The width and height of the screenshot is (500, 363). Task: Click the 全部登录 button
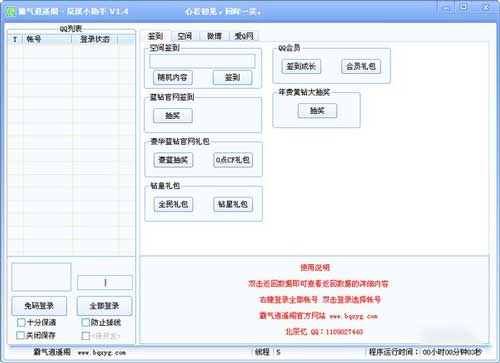pyautogui.click(x=104, y=306)
